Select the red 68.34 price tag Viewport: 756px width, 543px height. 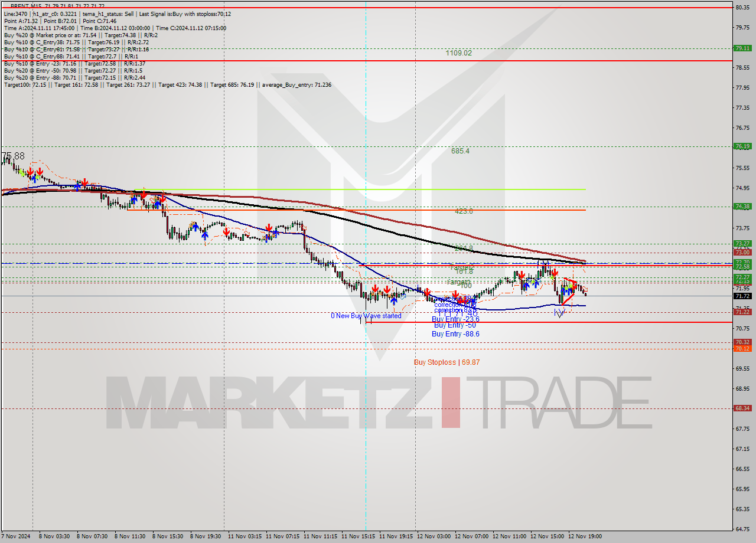click(742, 408)
